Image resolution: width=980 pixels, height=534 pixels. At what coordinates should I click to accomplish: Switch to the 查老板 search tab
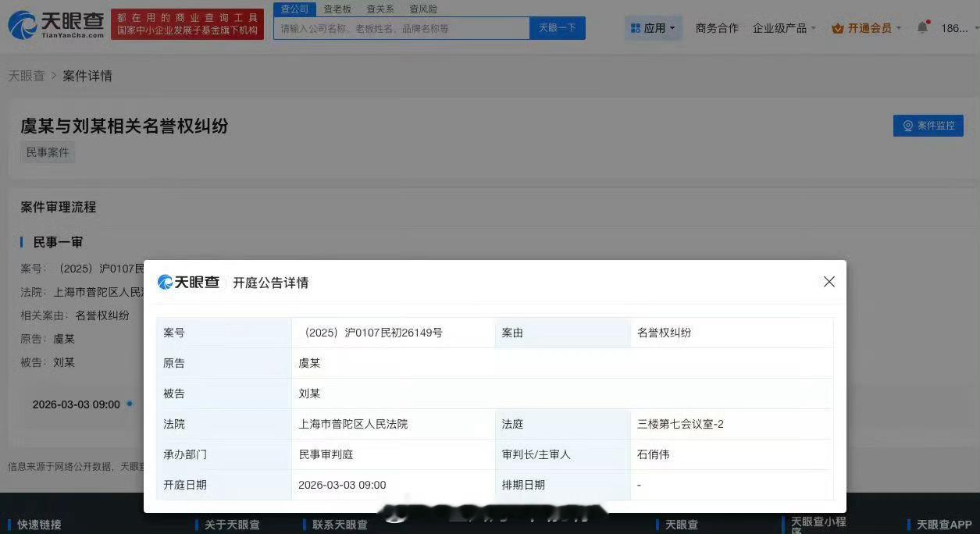click(x=337, y=9)
